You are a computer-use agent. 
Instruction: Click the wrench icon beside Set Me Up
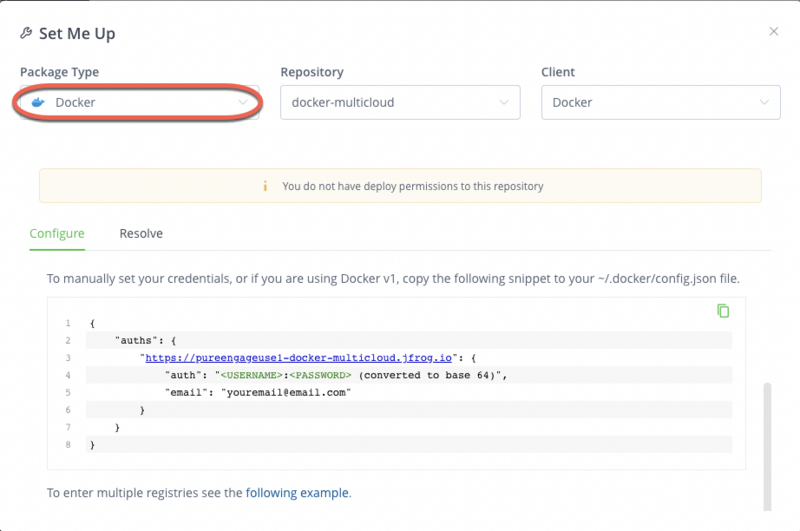click(26, 33)
